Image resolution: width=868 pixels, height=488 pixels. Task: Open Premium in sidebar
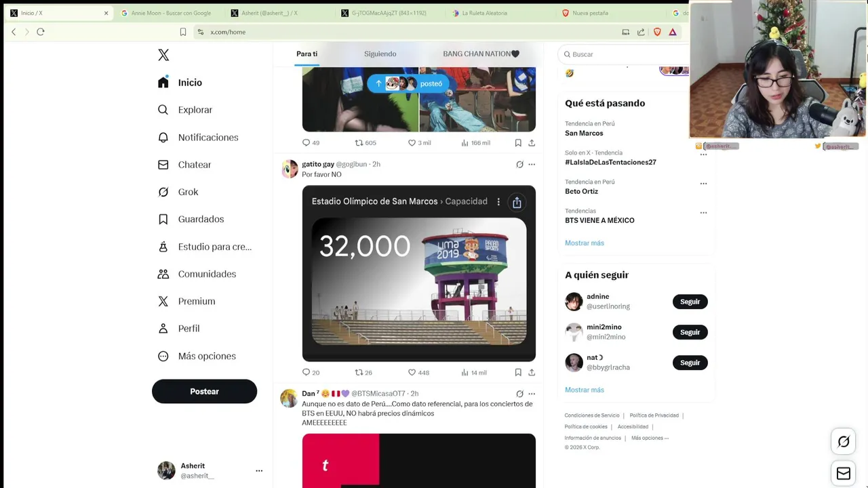(x=186, y=301)
